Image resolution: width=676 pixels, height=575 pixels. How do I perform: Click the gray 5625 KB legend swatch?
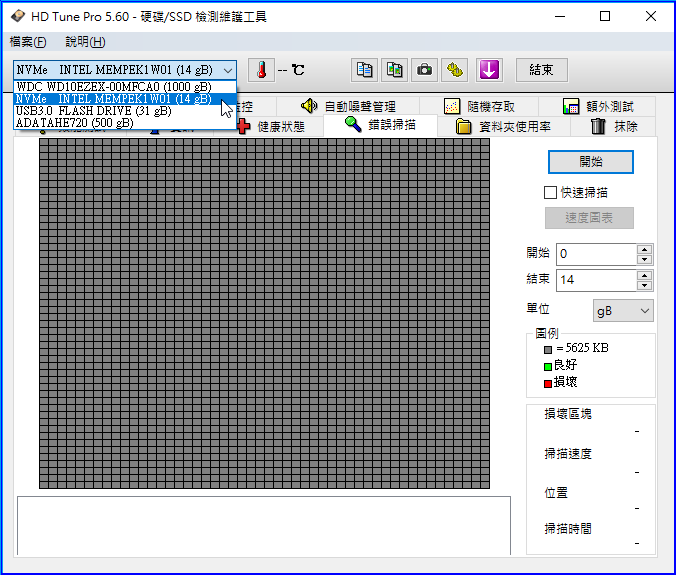click(548, 350)
